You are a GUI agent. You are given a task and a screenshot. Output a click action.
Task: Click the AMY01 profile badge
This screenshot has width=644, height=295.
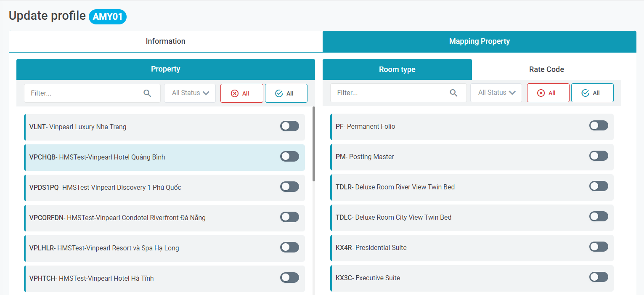108,17
